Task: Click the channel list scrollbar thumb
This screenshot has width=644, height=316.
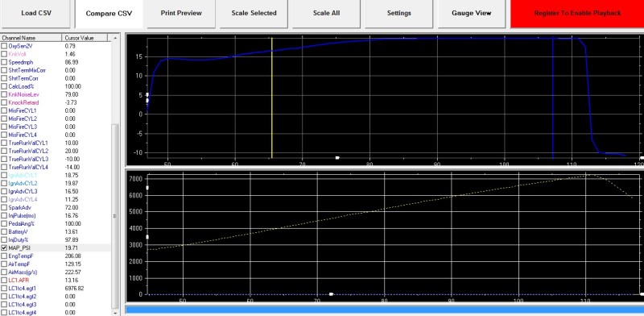Action: tap(115, 216)
